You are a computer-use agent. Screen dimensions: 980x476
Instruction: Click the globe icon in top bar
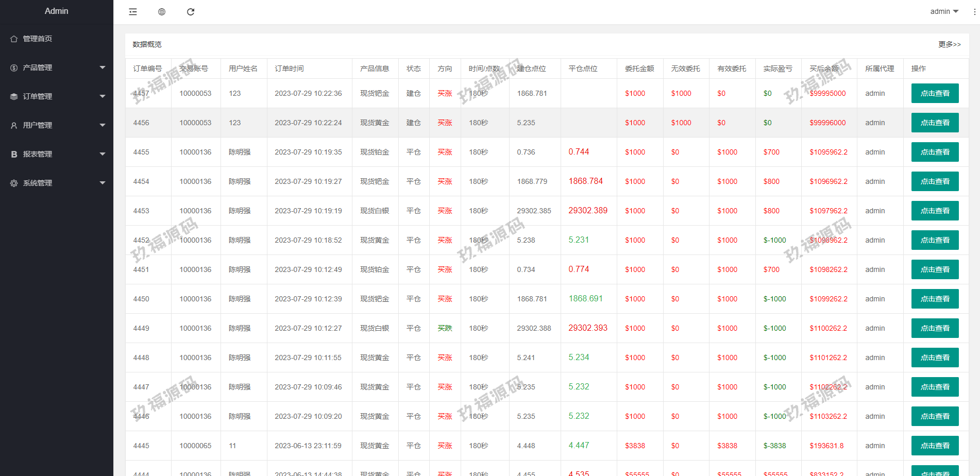pos(162,12)
